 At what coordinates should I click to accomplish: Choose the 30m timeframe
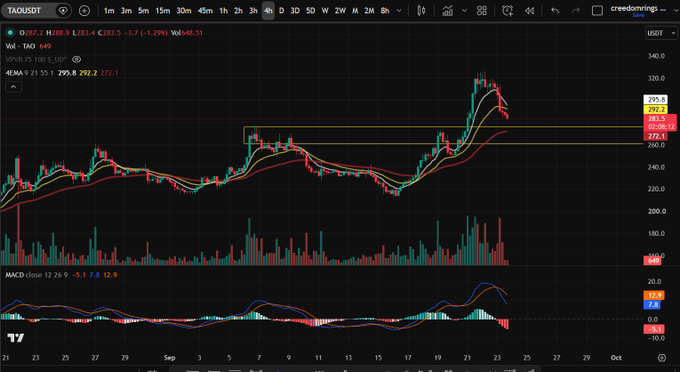[x=184, y=11]
